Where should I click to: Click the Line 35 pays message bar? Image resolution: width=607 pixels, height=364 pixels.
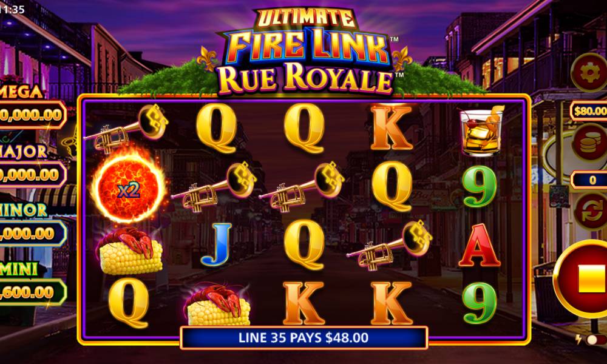[x=304, y=338]
